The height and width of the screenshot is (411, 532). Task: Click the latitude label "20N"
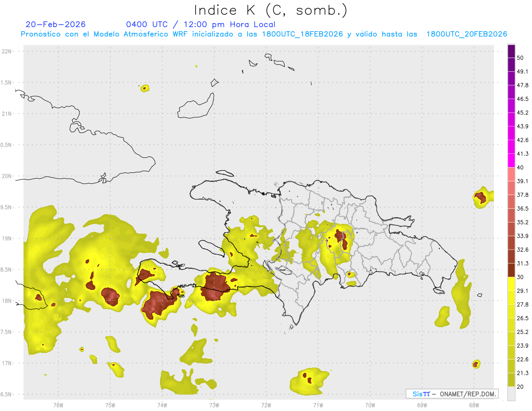[x=7, y=176]
